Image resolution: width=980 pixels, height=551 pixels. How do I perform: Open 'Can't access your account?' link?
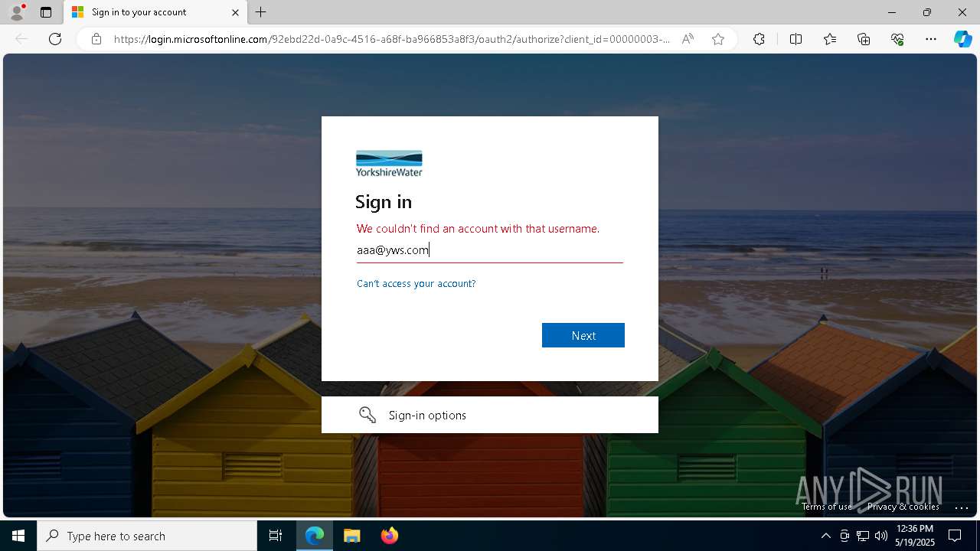click(x=416, y=283)
